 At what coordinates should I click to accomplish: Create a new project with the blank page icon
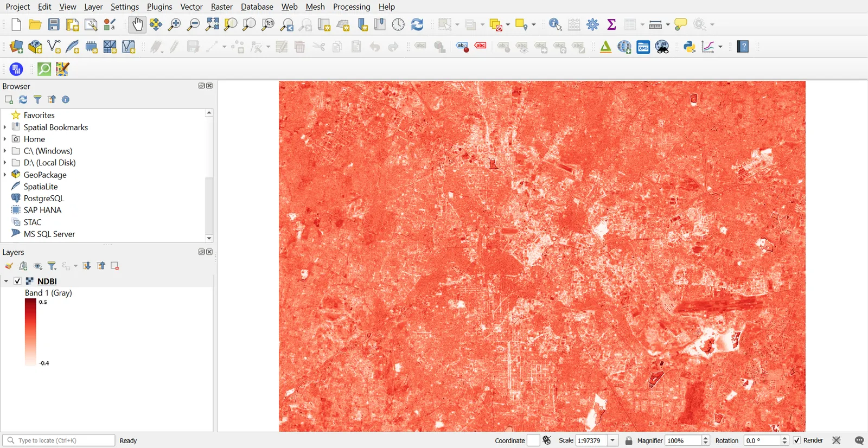point(16,24)
